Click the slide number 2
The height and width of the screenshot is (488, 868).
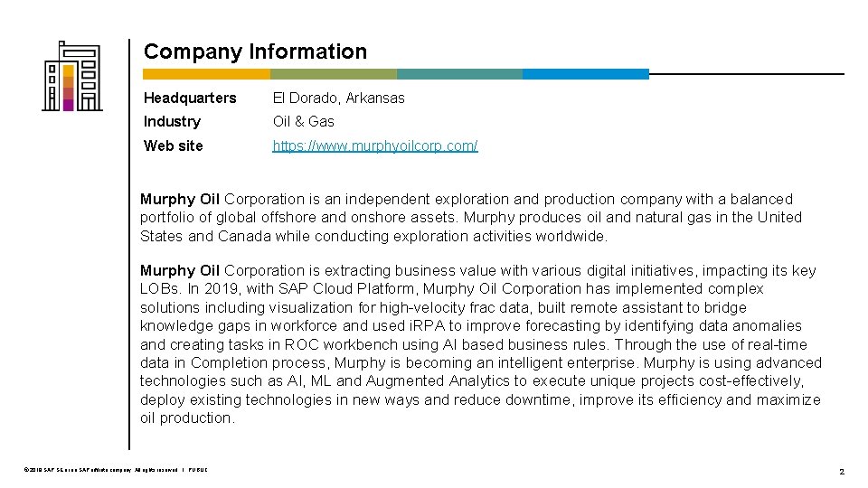pyautogui.click(x=841, y=472)
